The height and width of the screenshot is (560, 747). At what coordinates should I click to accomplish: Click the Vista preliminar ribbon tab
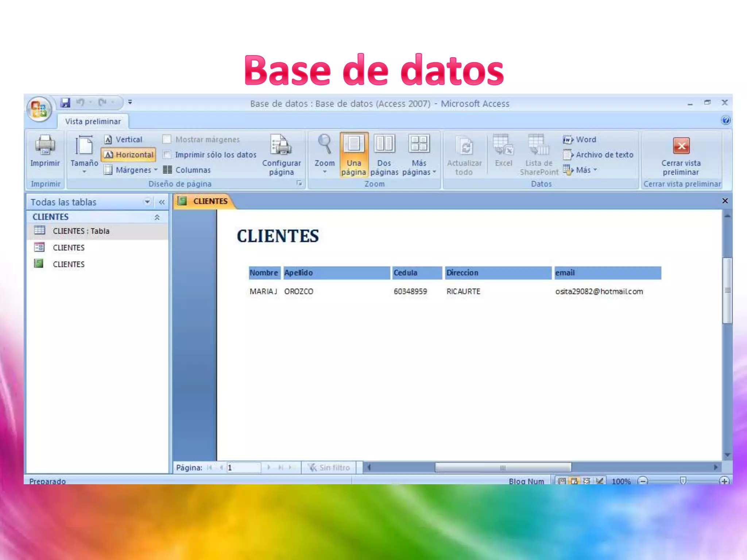click(x=93, y=121)
